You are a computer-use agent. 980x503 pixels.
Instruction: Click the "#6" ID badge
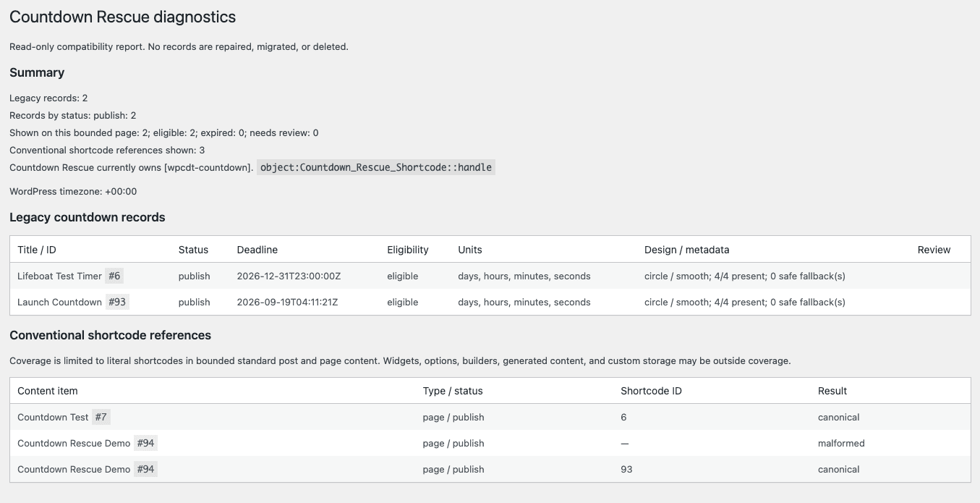click(x=114, y=276)
